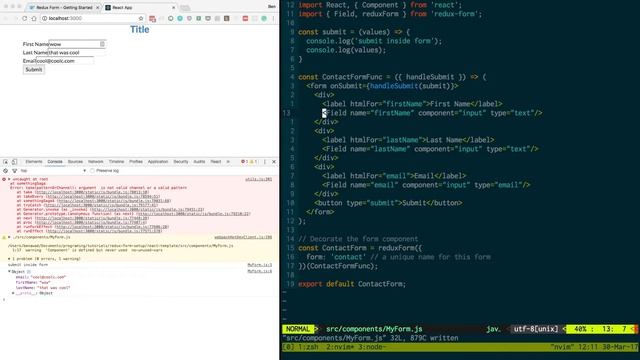Open the Console tab in DevTools
This screenshot has width=640, height=360.
coord(55,162)
